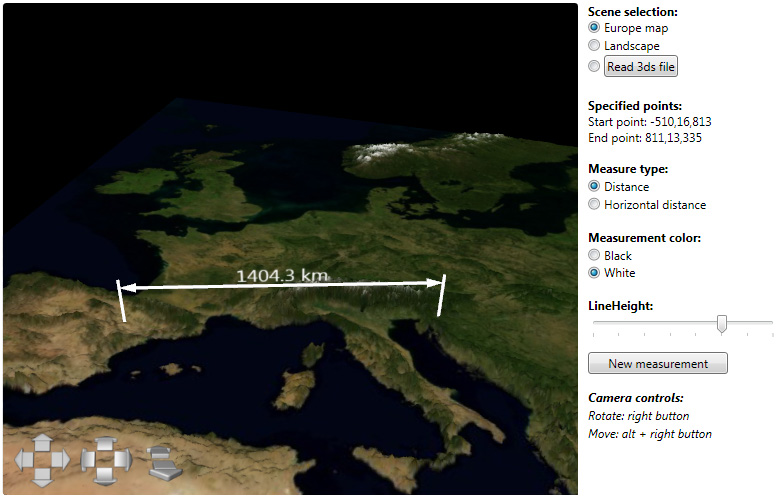Rotate camera right using curved arrow pad
Screen dimensions: 777x497
tap(124, 459)
